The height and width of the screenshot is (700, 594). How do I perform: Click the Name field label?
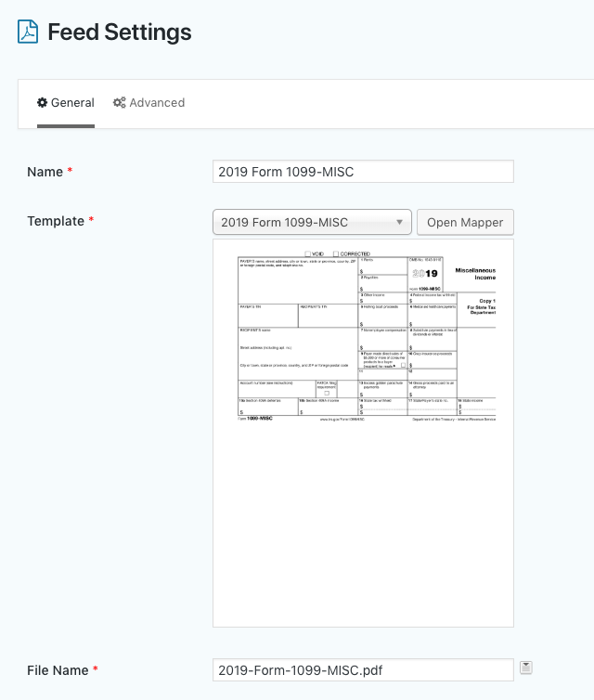(x=45, y=172)
